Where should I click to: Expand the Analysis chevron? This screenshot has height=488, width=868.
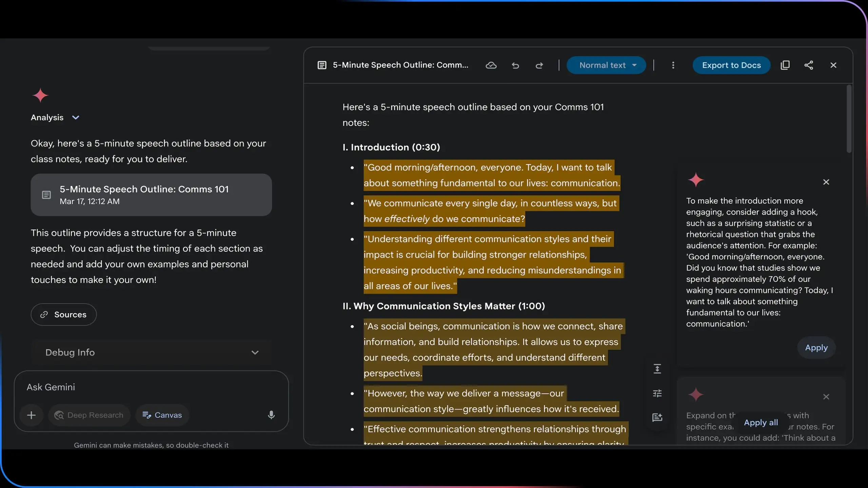76,117
